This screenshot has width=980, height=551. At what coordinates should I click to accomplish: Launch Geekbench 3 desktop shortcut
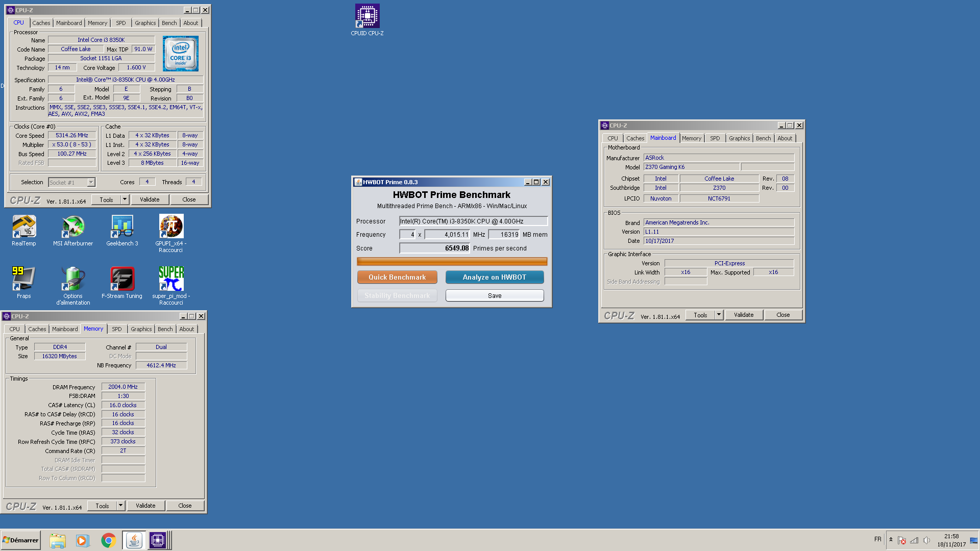[122, 231]
